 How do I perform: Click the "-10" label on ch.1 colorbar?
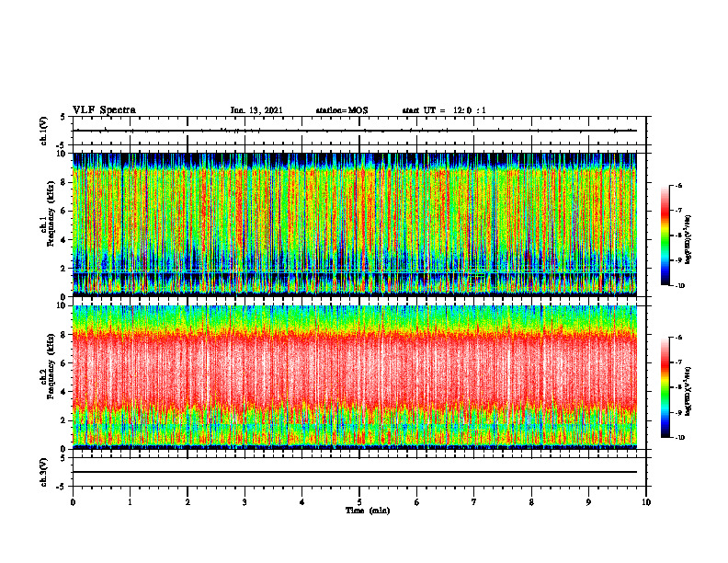pos(680,286)
